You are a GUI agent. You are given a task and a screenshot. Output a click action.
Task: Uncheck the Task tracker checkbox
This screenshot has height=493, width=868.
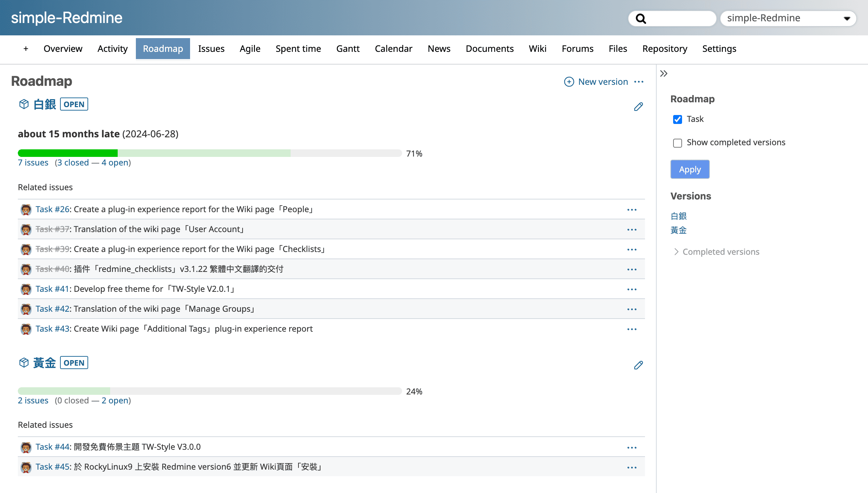point(677,119)
